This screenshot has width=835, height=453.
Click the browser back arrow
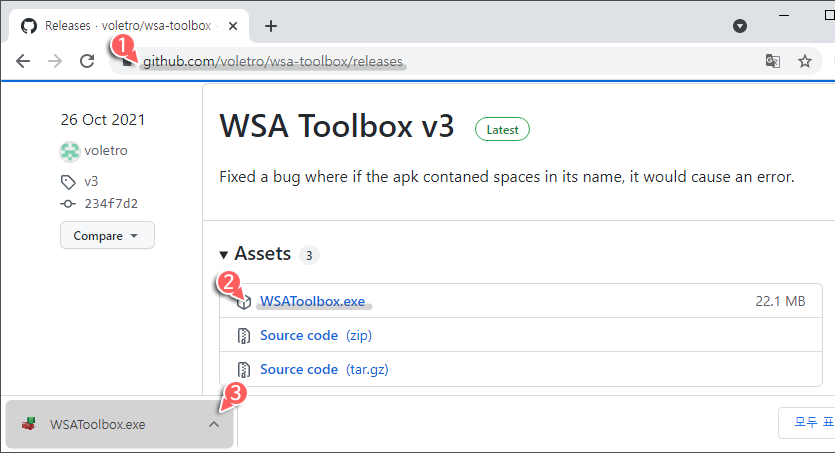[x=23, y=61]
